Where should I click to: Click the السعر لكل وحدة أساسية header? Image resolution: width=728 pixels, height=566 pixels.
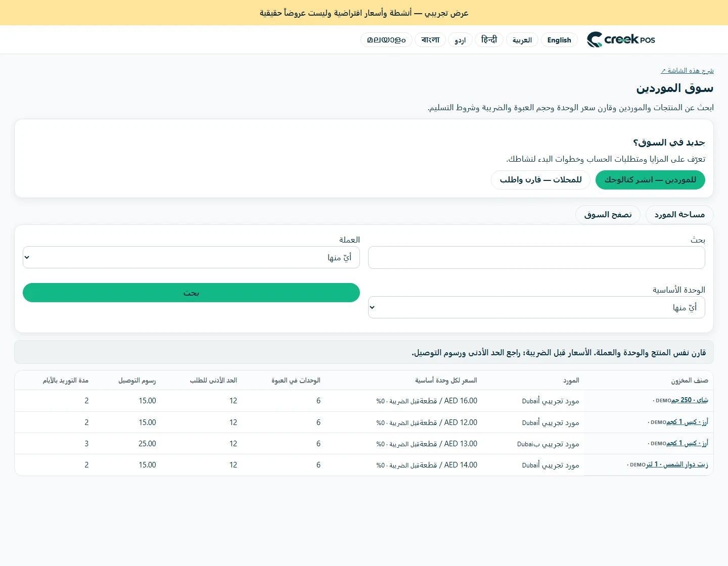pyautogui.click(x=446, y=380)
